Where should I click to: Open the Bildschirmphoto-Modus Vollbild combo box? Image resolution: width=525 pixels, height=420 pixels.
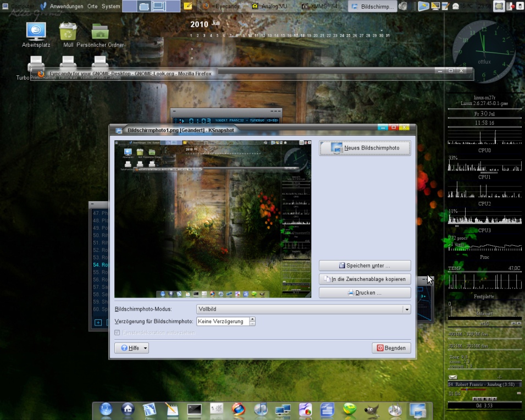[x=303, y=309]
